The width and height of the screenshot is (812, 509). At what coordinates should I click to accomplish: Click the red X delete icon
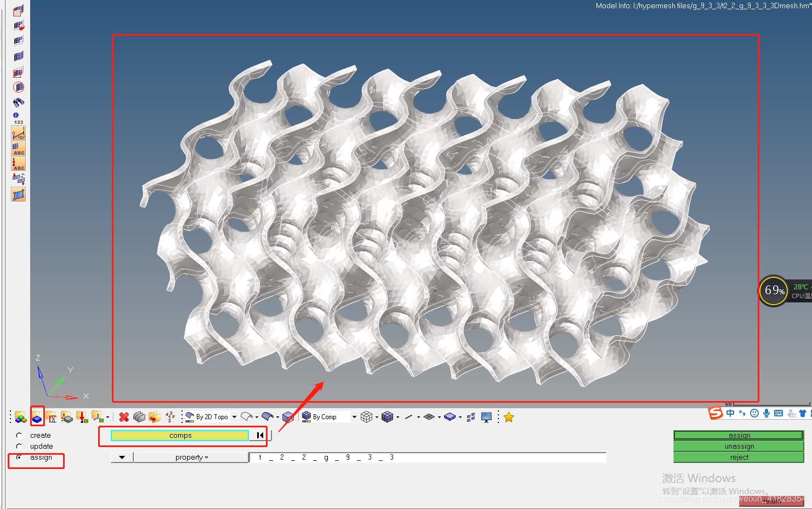coord(124,418)
